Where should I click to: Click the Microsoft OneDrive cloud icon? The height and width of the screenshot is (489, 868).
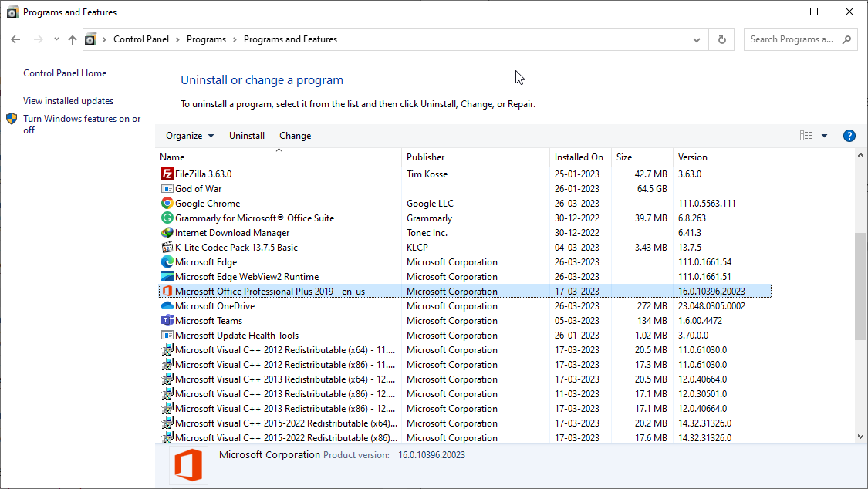(167, 306)
